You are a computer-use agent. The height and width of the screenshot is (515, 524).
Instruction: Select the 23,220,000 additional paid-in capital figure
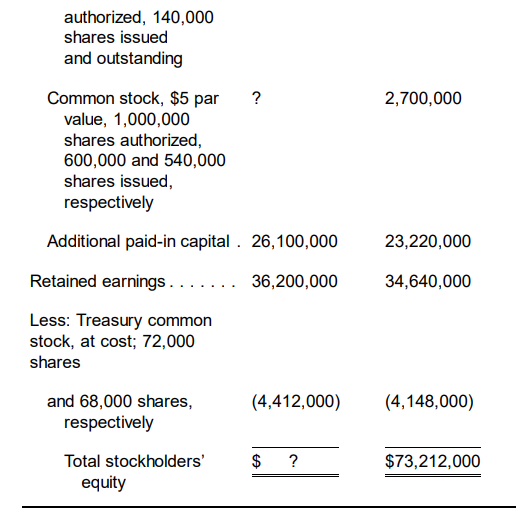(x=428, y=241)
